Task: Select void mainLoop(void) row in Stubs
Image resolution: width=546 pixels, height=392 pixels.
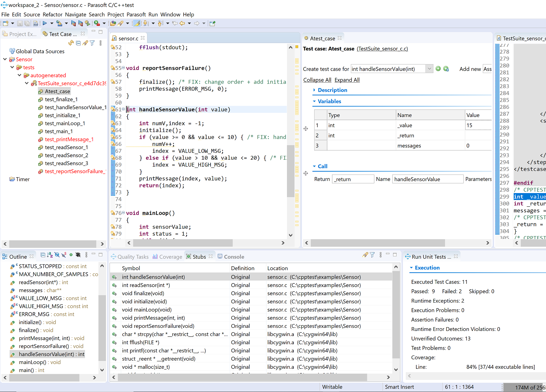Action: [251, 310]
